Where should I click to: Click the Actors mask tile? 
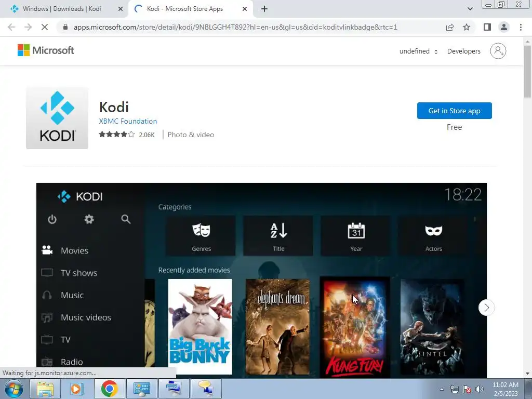(x=434, y=236)
